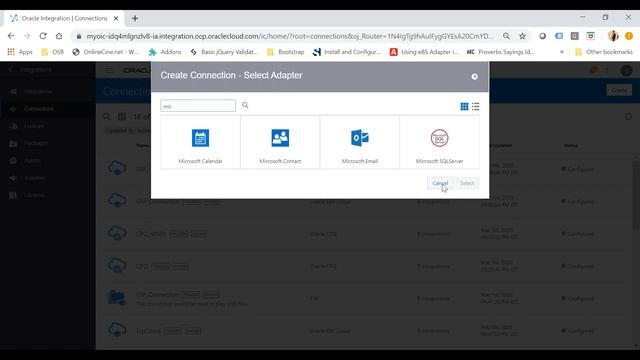Open the OnlineCine.net bookmark
Viewport: 640px width, 360px height.
[105, 52]
